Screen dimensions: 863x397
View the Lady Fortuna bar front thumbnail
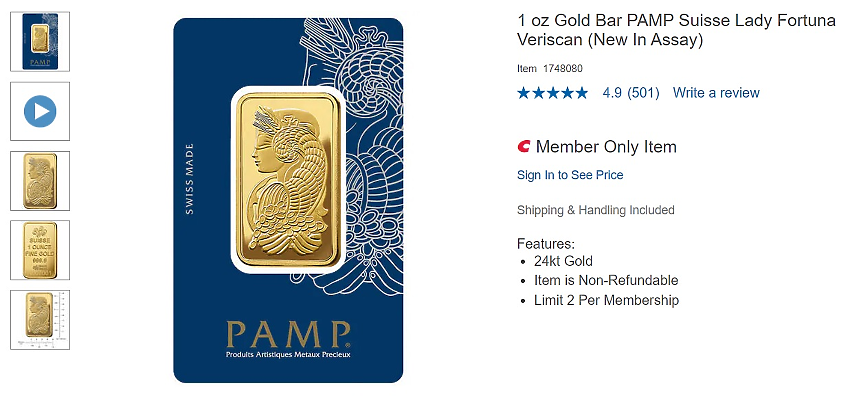pos(40,181)
